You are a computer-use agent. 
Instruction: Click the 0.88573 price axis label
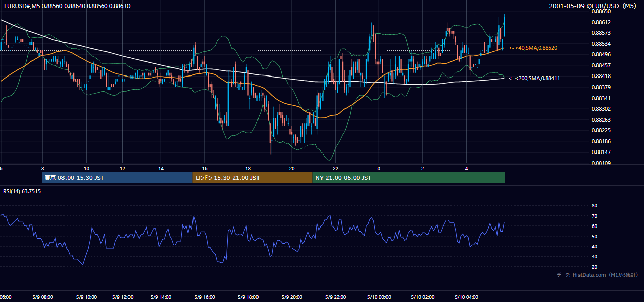click(601, 33)
